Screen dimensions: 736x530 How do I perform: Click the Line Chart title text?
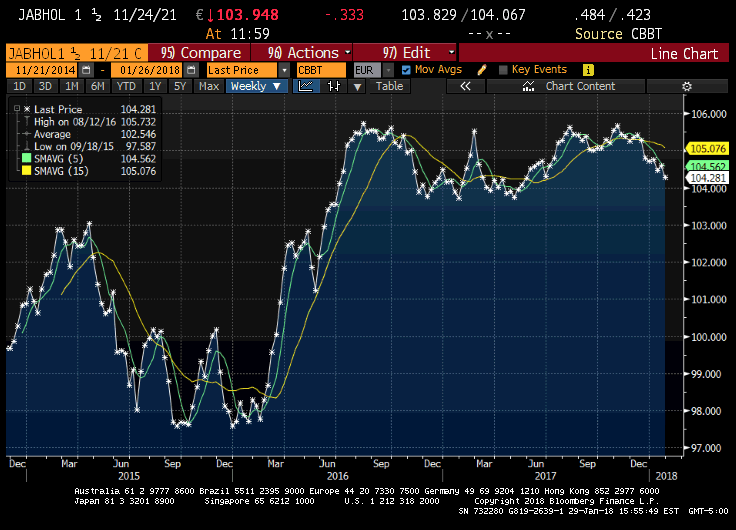[684, 54]
